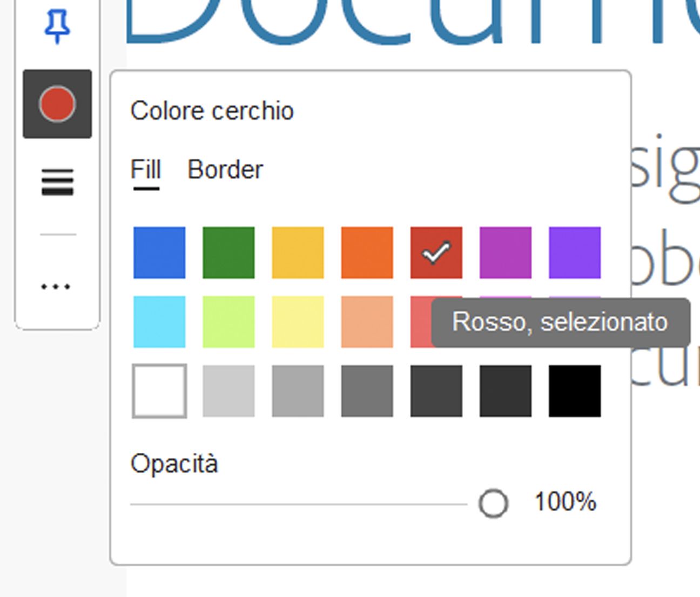Pick the purple swatch in the top row

tap(575, 253)
